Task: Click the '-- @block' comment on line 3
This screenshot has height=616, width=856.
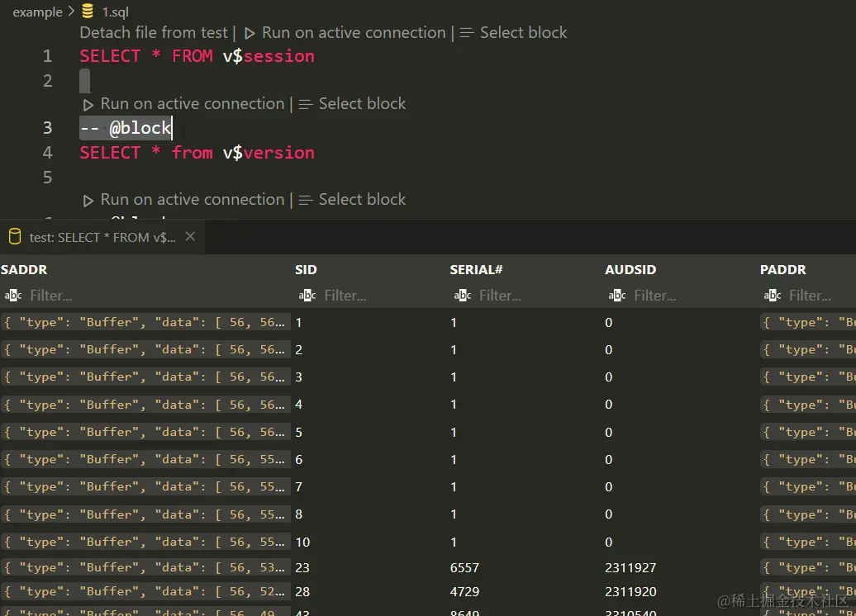Action: [126, 128]
